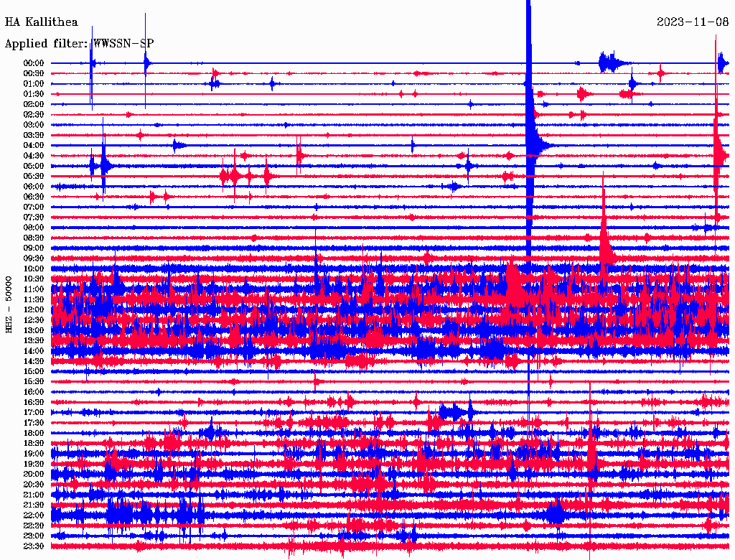Select the 10:30 time label
The height and width of the screenshot is (560, 735).
pos(34,279)
